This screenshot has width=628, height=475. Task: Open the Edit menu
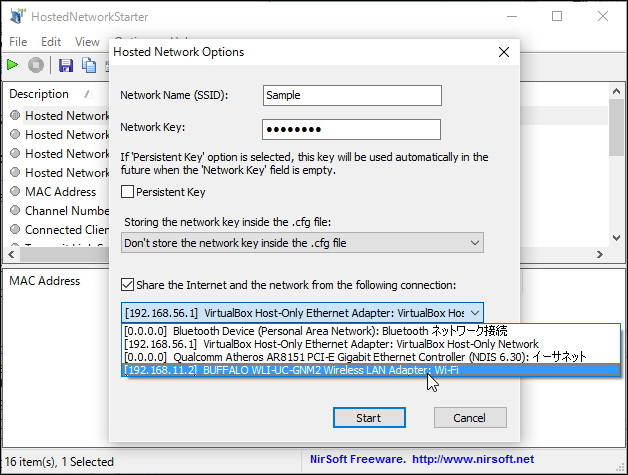tap(51, 42)
